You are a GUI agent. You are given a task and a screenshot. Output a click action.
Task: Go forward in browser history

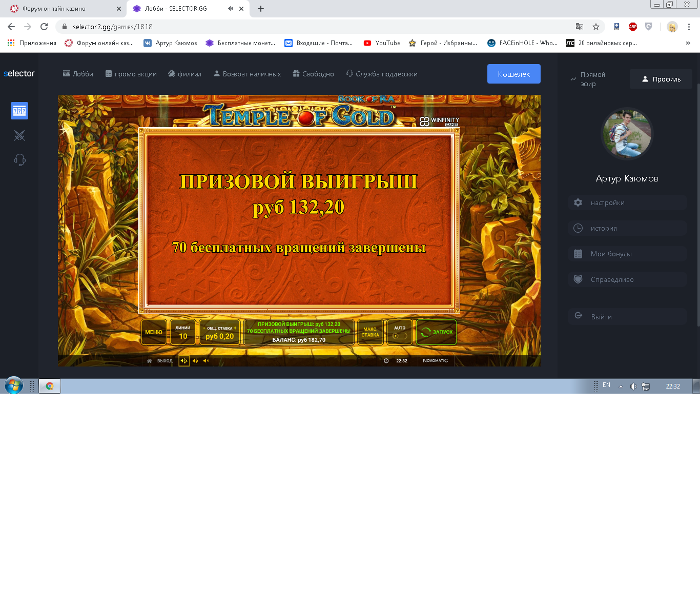[28, 27]
